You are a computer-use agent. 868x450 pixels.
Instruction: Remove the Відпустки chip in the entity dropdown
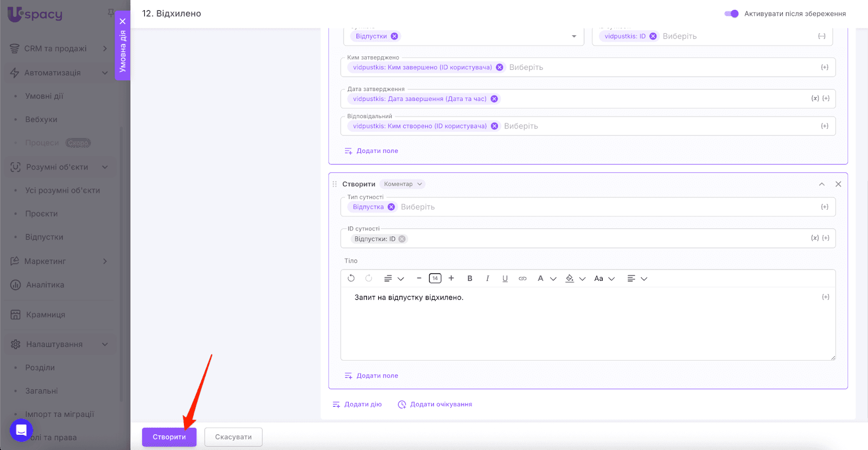pyautogui.click(x=394, y=36)
